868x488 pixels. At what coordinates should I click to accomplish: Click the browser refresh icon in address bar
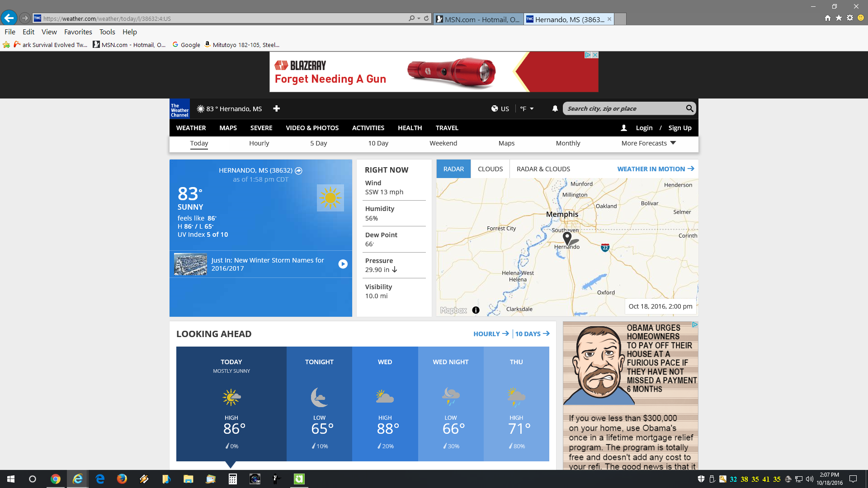426,19
